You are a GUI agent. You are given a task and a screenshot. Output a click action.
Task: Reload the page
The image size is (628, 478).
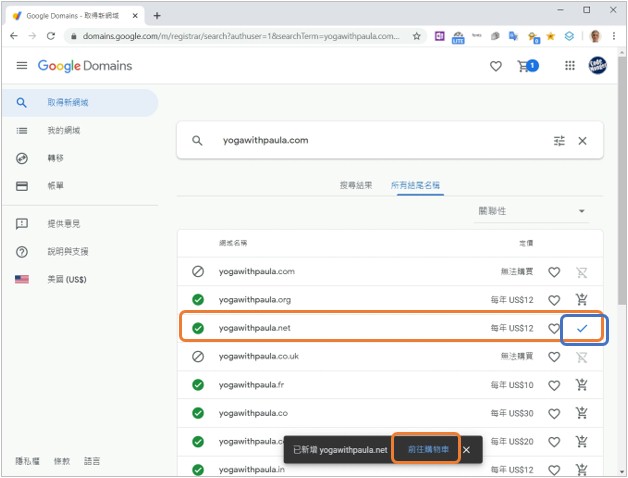coord(51,36)
